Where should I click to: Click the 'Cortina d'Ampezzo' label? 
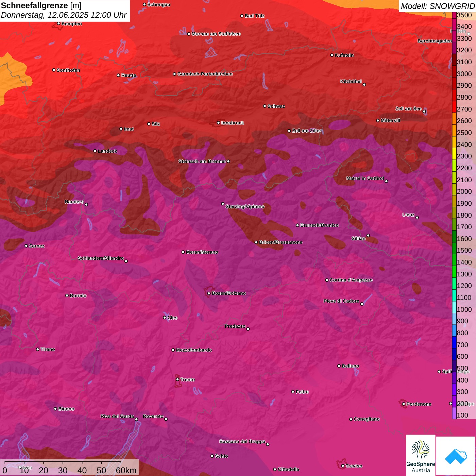coord(351,280)
